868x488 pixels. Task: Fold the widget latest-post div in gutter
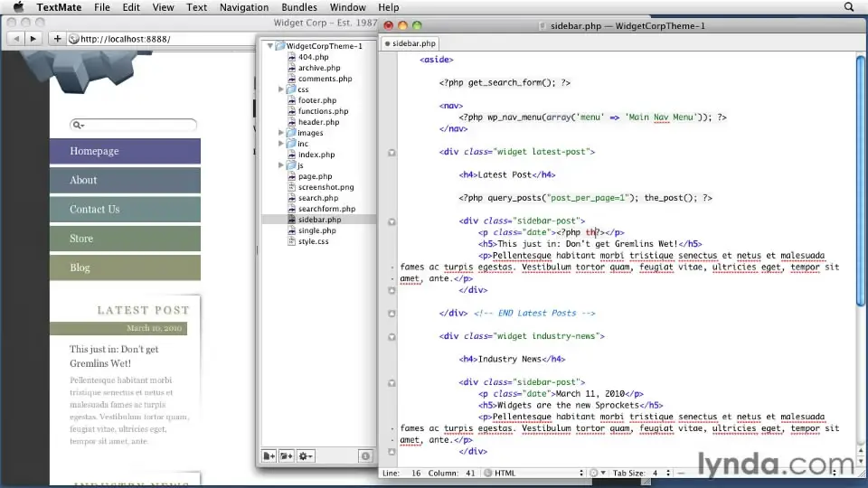coord(392,152)
